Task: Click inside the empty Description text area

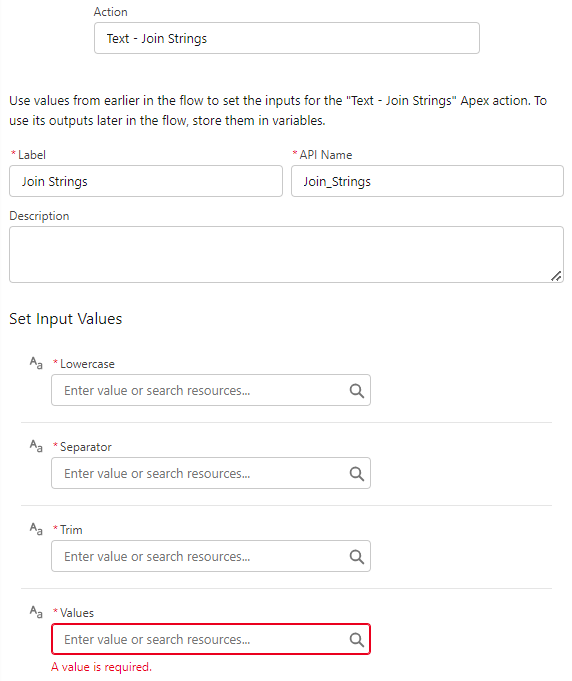Action: [287, 255]
